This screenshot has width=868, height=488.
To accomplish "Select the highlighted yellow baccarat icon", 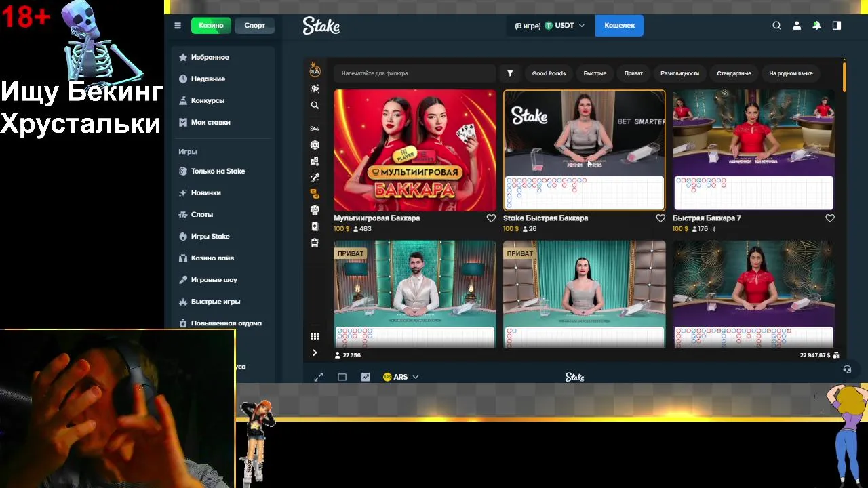I will click(315, 194).
